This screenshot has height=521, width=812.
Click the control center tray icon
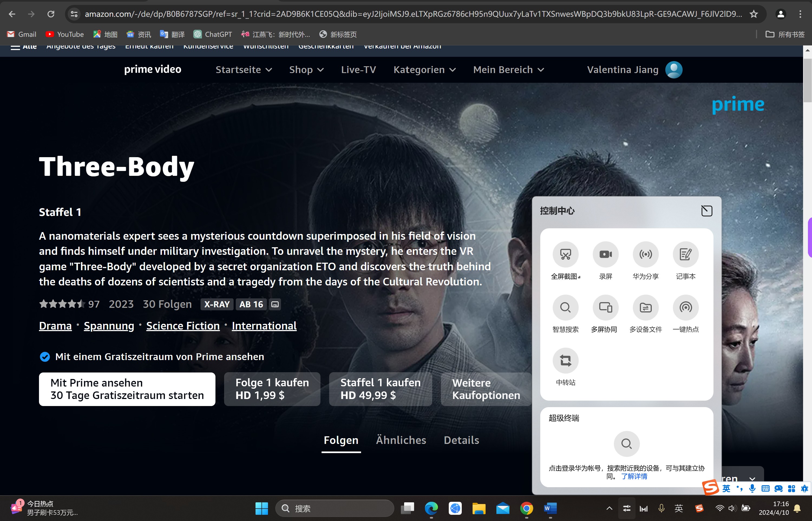coord(627,508)
